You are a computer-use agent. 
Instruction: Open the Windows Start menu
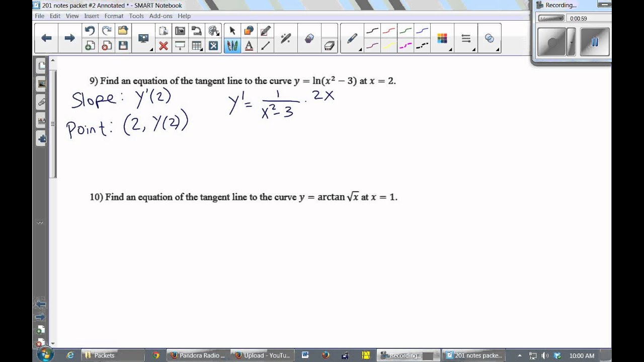(45, 355)
